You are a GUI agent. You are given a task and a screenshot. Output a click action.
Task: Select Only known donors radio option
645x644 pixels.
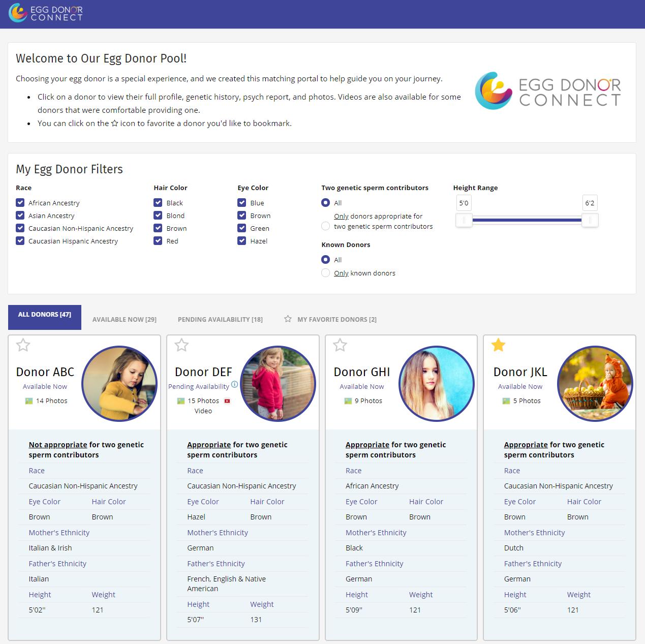point(326,273)
